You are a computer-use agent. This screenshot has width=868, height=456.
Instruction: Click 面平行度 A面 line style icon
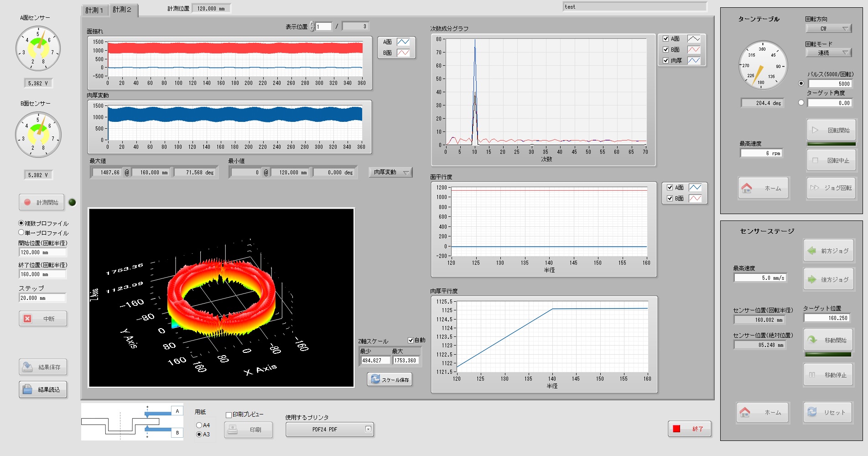tap(695, 188)
